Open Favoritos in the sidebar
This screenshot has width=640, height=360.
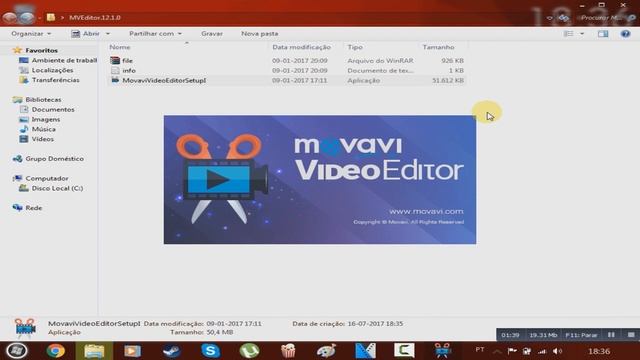point(41,50)
